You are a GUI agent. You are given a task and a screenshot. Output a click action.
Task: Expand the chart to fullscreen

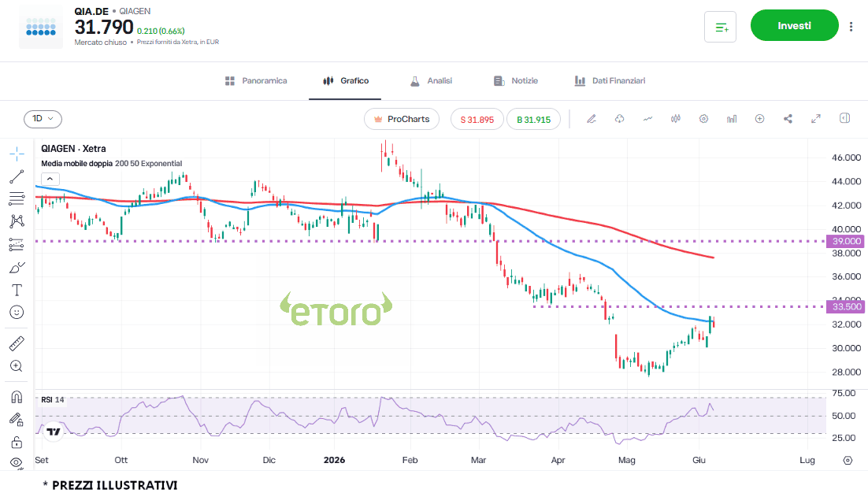point(816,118)
